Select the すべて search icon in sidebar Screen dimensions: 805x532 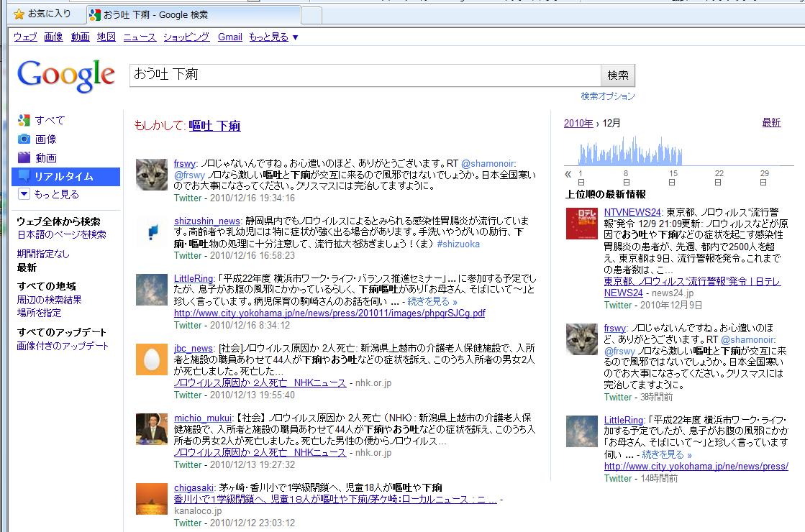pos(24,120)
